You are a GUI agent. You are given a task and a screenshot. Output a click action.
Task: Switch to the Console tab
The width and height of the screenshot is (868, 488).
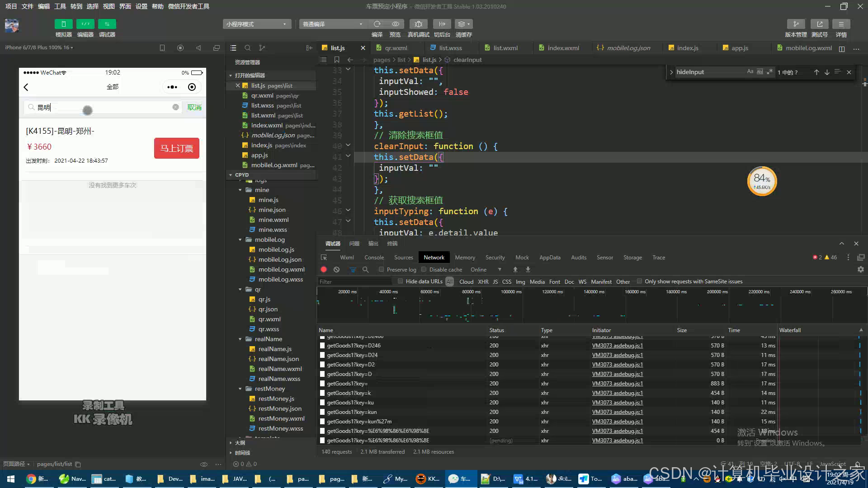[374, 258]
